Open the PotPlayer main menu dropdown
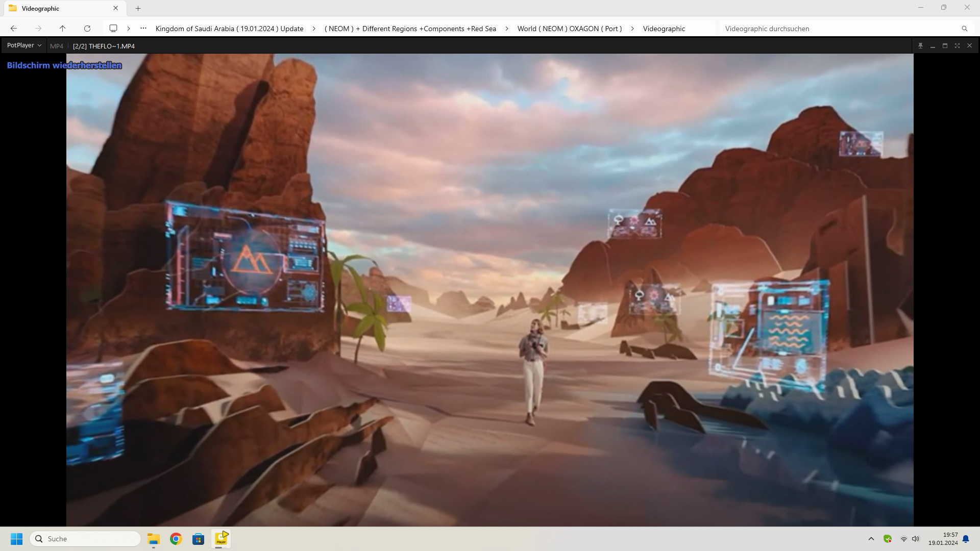The height and width of the screenshot is (551, 980). [x=24, y=45]
